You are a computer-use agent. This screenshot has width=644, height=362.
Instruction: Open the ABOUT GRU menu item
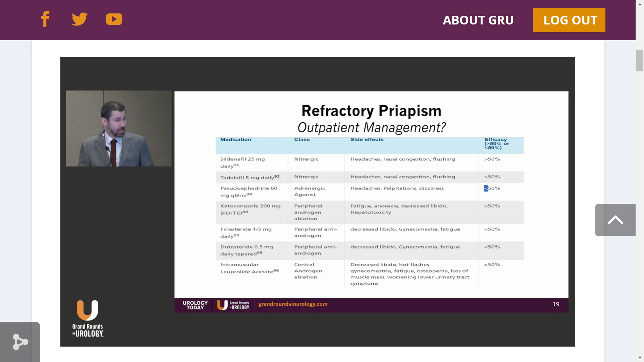tap(478, 20)
